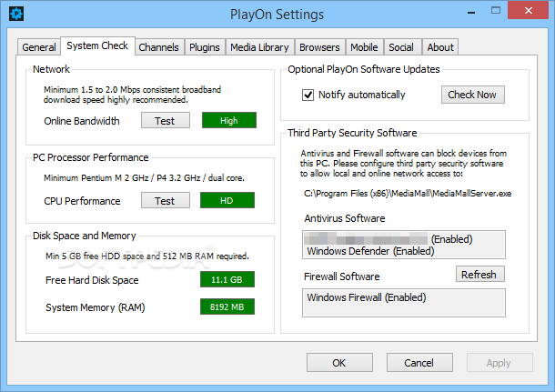Switch to the General tab
The image size is (555, 392).
tap(39, 47)
